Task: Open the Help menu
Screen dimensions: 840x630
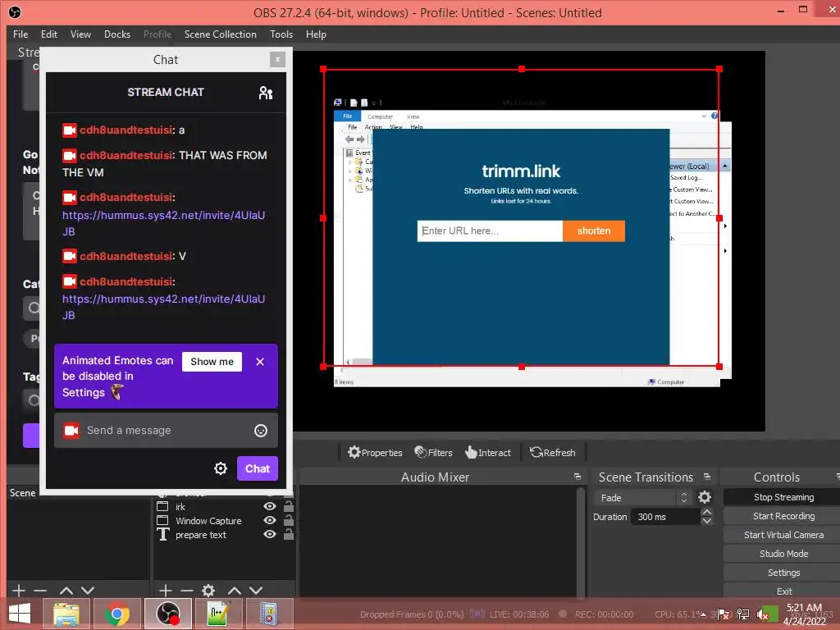Action: pyautogui.click(x=316, y=34)
